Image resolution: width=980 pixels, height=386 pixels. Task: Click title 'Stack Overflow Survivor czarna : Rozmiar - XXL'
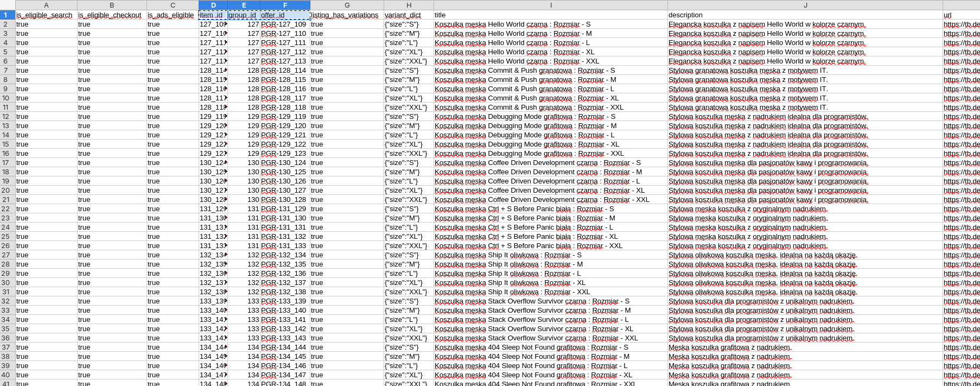coord(551,338)
